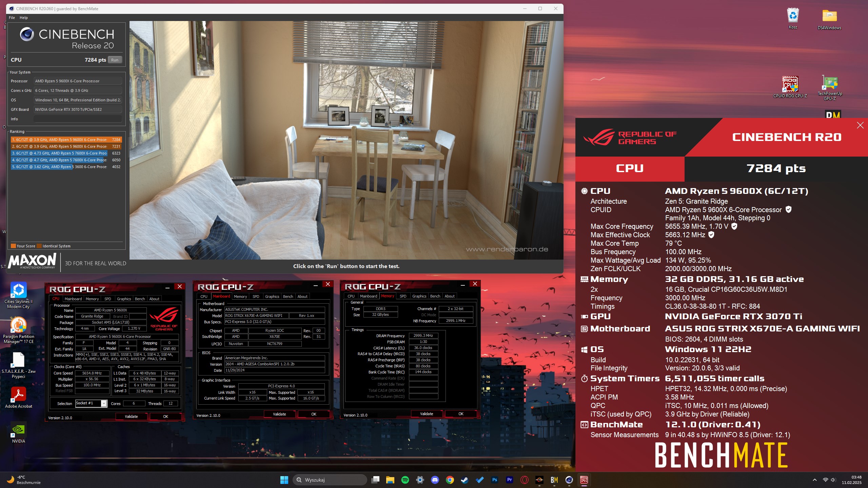The width and height of the screenshot is (868, 488).
Task: Open S.T.A.L.K.E.R. Zew Prypeci shortcut
Action: (x=19, y=365)
